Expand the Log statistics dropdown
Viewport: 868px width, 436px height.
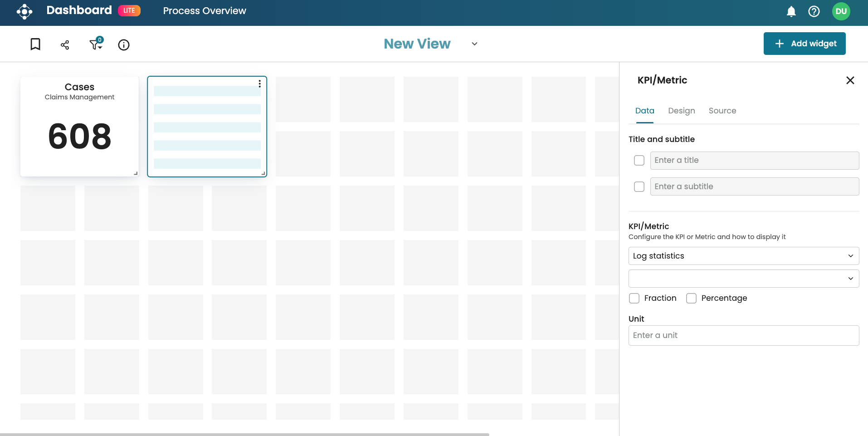click(743, 256)
